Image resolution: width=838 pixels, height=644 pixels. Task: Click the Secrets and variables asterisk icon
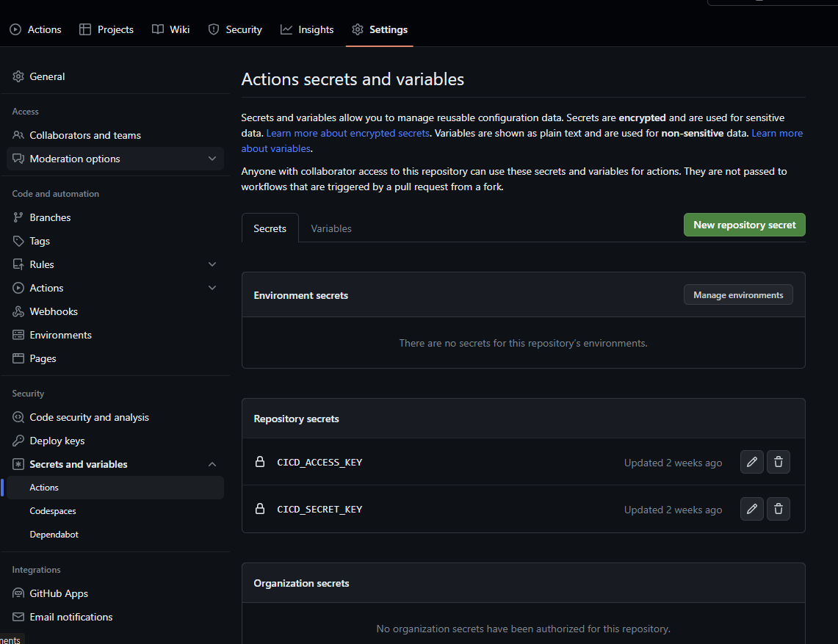tap(18, 464)
